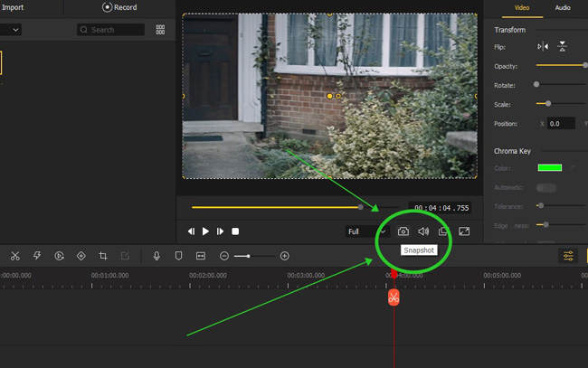Click the timecode display 00:04:04.755
Image resolution: width=588 pixels, height=368 pixels.
click(441, 208)
